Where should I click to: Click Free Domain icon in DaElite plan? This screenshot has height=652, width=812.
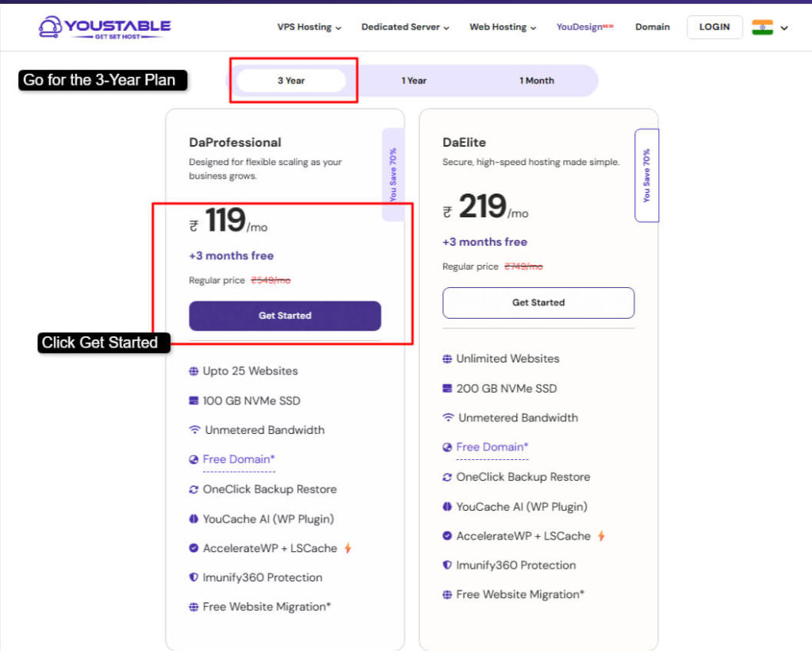[447, 447]
